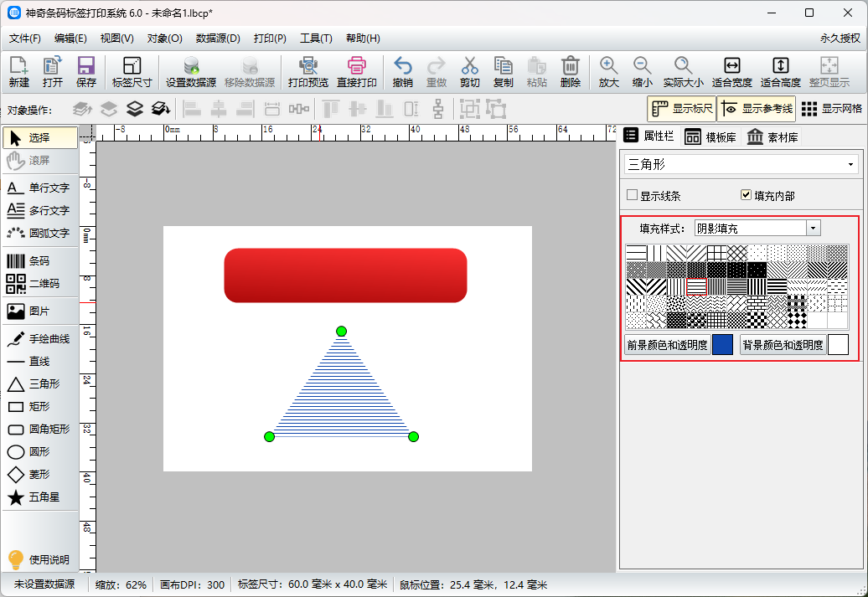This screenshot has width=868, height=597.
Task: Select the 五角星 star shape tool
Action: [x=39, y=497]
